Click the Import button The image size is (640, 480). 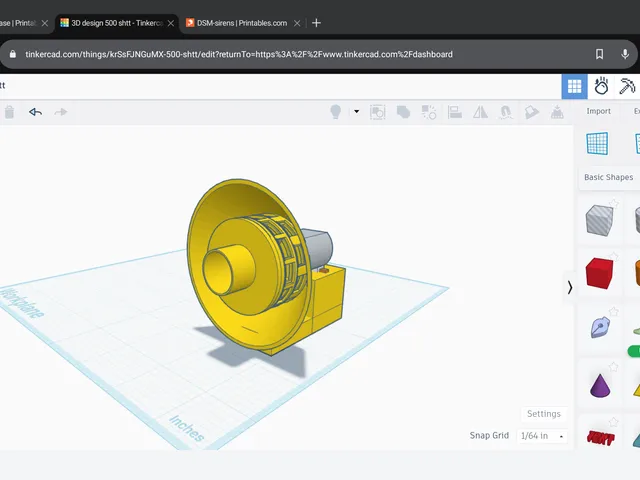point(598,111)
